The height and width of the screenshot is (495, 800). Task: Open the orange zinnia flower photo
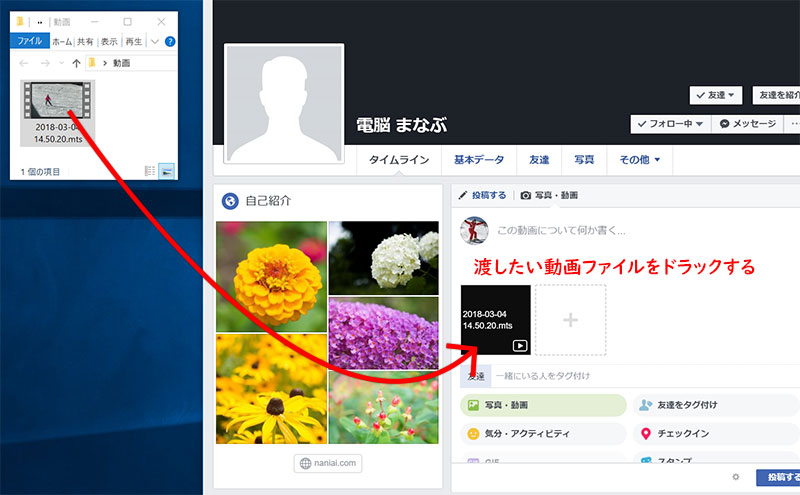pos(271,276)
